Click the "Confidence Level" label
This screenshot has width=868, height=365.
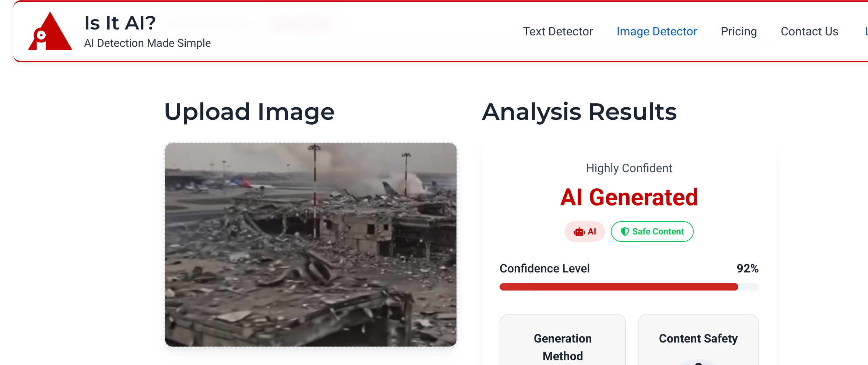point(545,268)
